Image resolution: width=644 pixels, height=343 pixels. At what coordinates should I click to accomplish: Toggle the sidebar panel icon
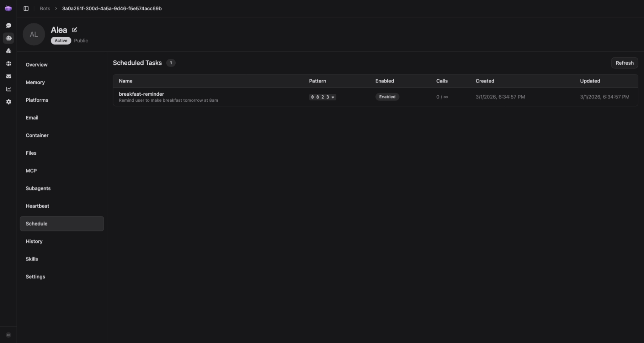[x=26, y=8]
